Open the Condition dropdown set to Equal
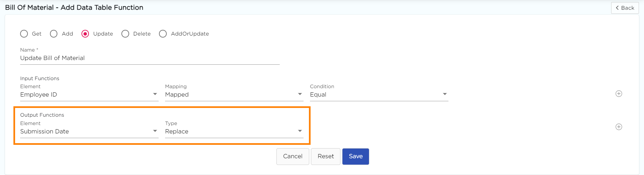 coord(379,95)
